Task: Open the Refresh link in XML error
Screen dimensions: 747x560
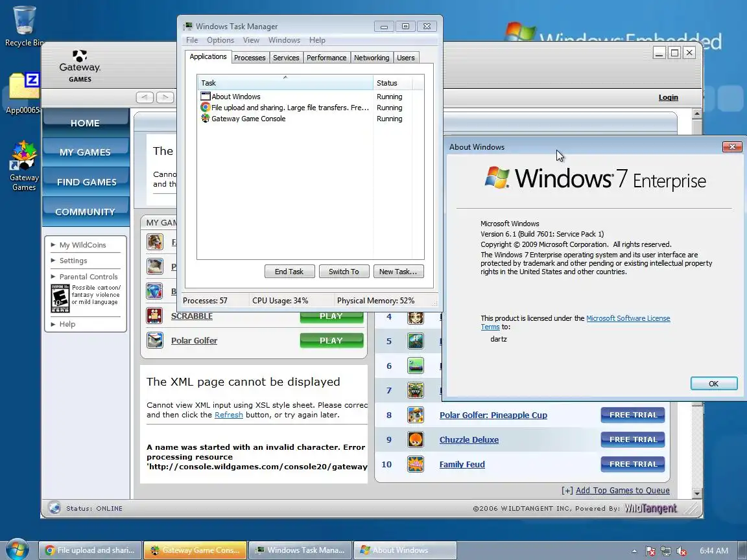Action: tap(229, 415)
